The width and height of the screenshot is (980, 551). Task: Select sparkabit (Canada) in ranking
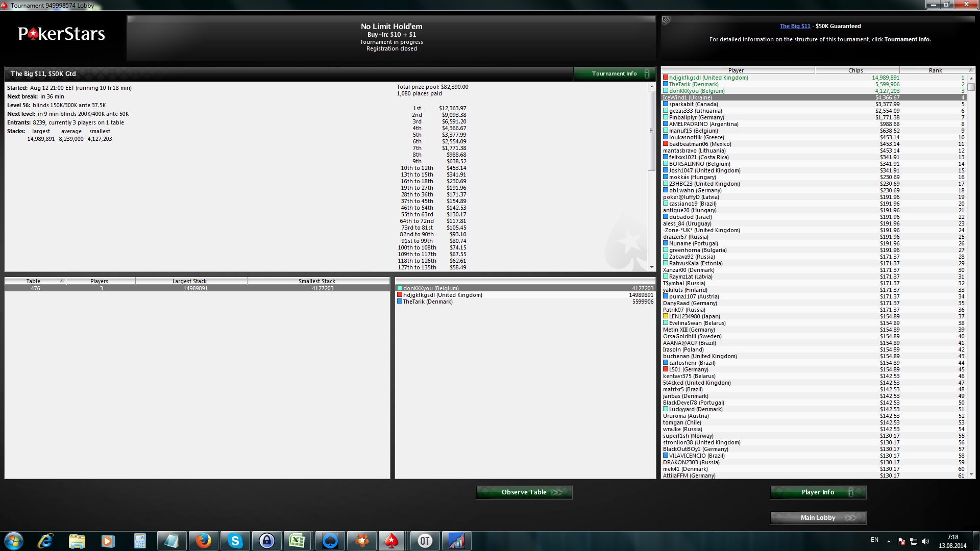coord(814,104)
